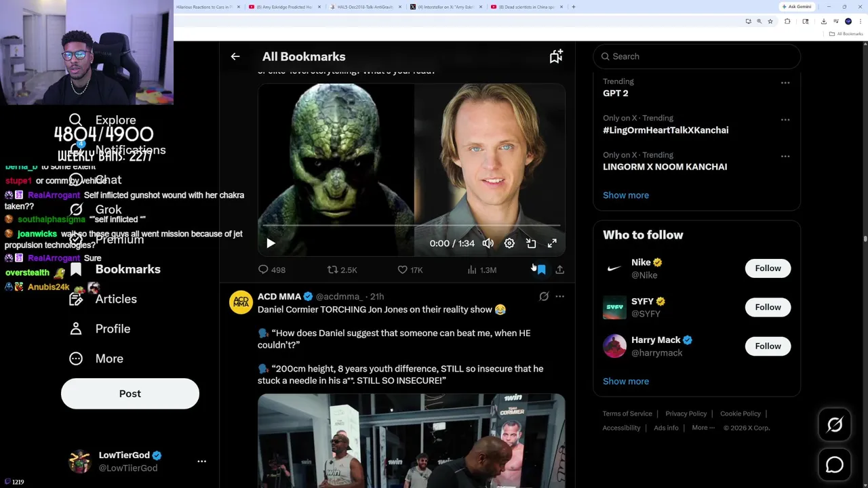This screenshot has width=868, height=488.
Task: Open More in the sidebar
Action: (96, 359)
